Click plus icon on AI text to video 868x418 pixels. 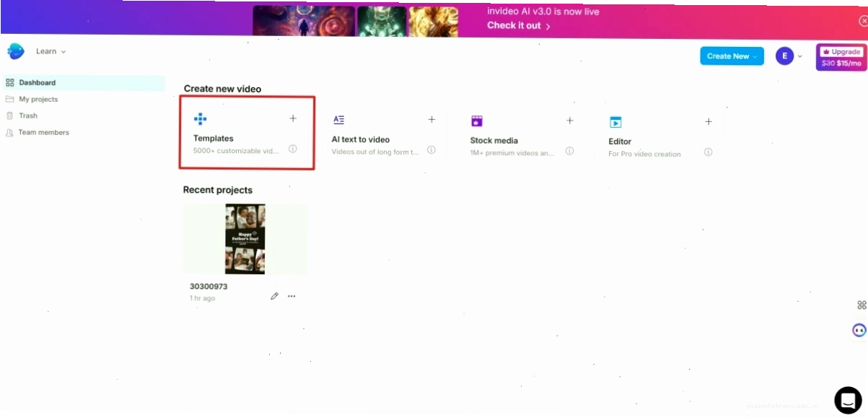(x=431, y=119)
